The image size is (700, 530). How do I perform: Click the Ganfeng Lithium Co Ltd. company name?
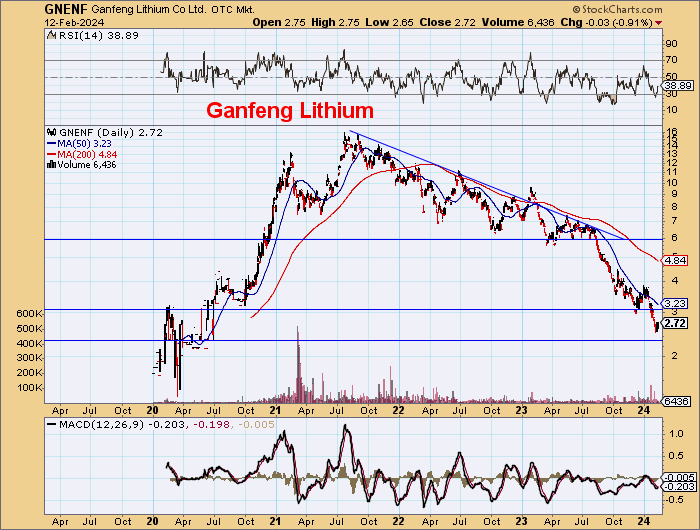point(149,9)
